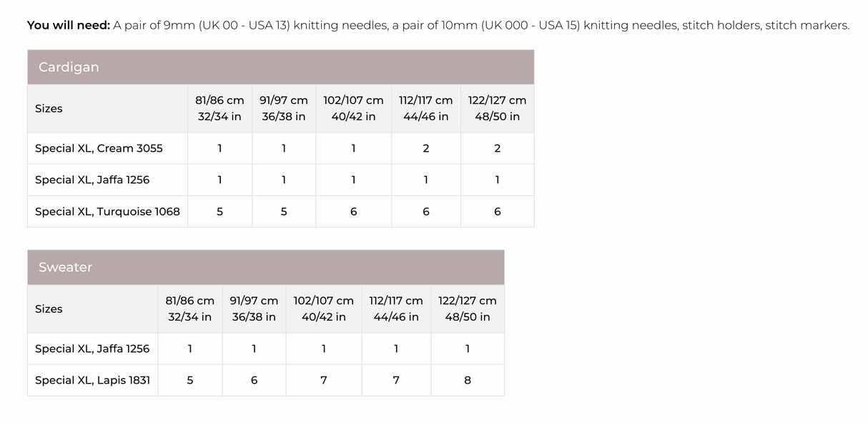Select Sweater's 102/107 cm size column header
The height and width of the screenshot is (423, 868).
coord(323,309)
